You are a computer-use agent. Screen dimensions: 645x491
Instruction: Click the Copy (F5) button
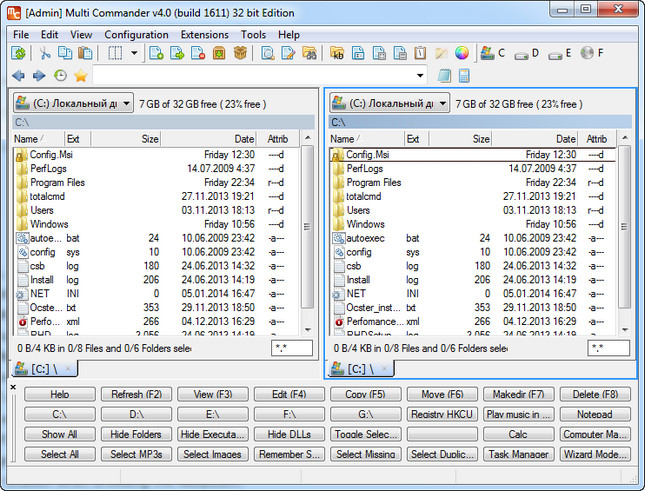click(x=365, y=394)
